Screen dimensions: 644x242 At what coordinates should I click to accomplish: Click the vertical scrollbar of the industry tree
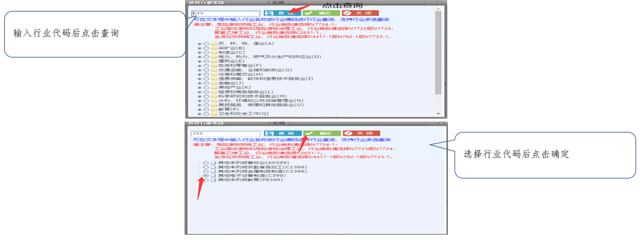(x=438, y=60)
